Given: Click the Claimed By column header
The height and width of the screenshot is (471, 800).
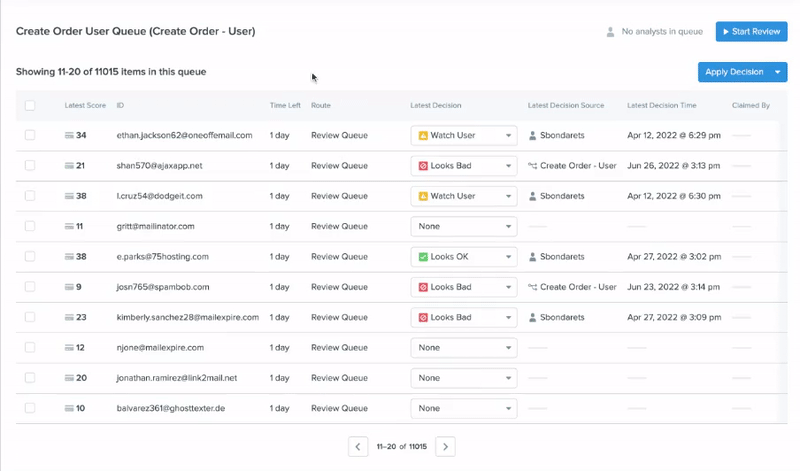Looking at the screenshot, I should (x=751, y=105).
